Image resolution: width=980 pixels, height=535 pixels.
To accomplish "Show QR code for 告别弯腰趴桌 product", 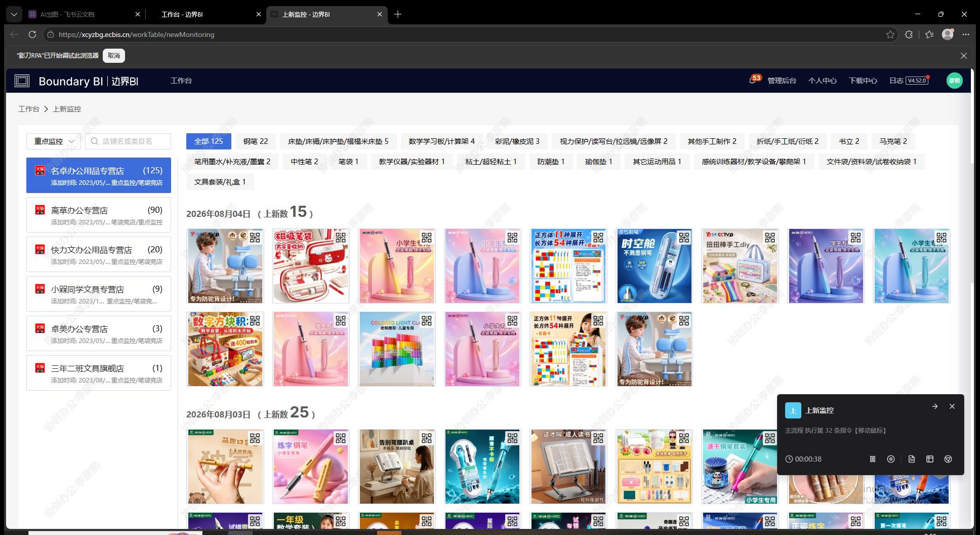I will (427, 438).
